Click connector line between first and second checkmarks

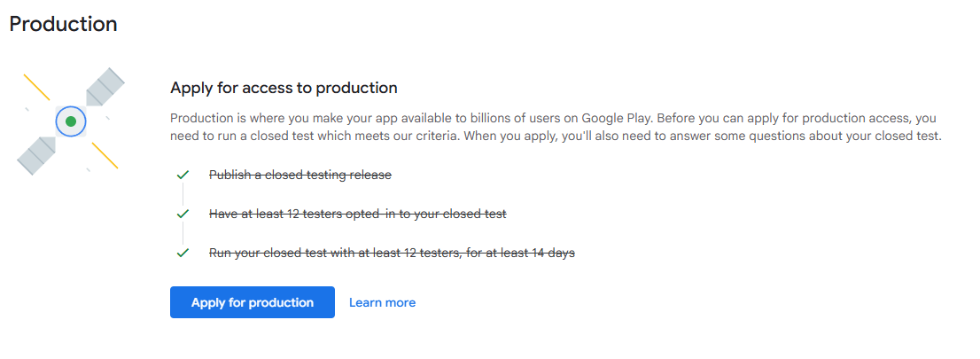(183, 194)
